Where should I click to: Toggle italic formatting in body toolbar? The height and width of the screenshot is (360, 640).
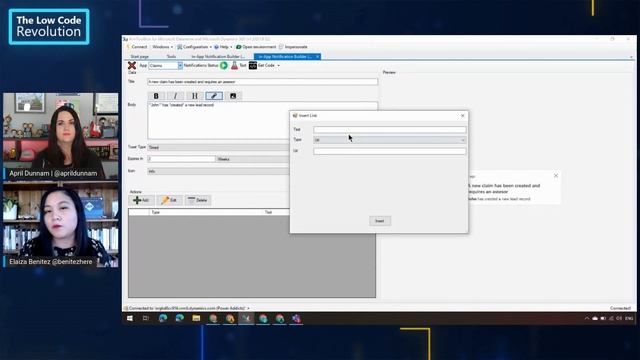(x=176, y=96)
